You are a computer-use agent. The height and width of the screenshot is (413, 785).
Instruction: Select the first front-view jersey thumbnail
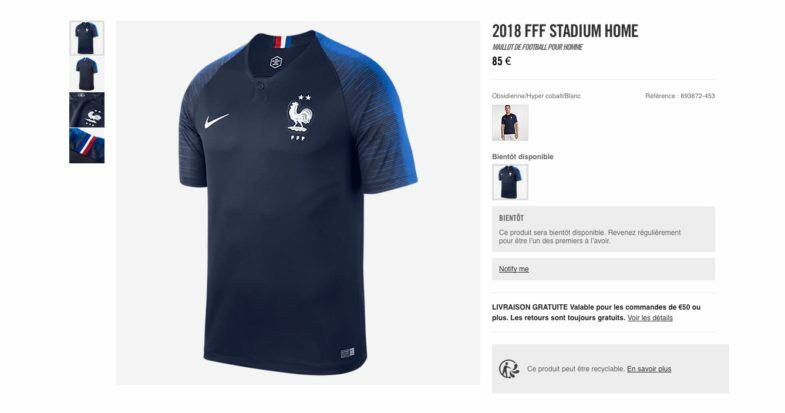pos(87,38)
